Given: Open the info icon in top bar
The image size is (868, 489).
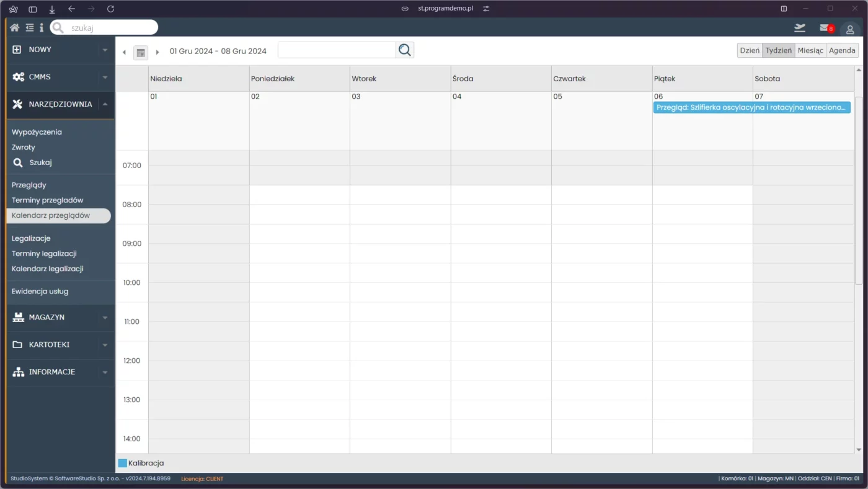Looking at the screenshot, I should point(42,27).
